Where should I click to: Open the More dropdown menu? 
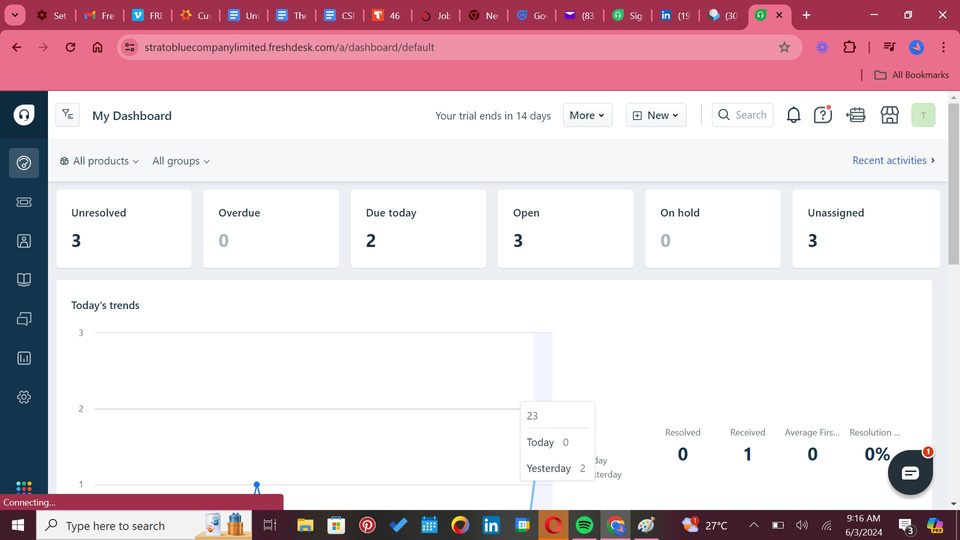[587, 115]
